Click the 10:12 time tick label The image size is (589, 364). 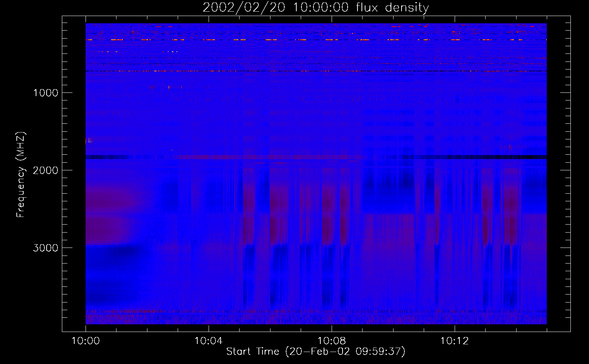point(455,341)
